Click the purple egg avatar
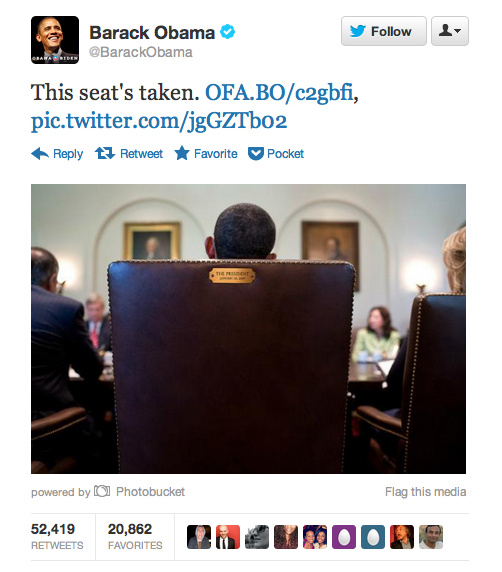Screen dimensions: 502x572 [344, 537]
